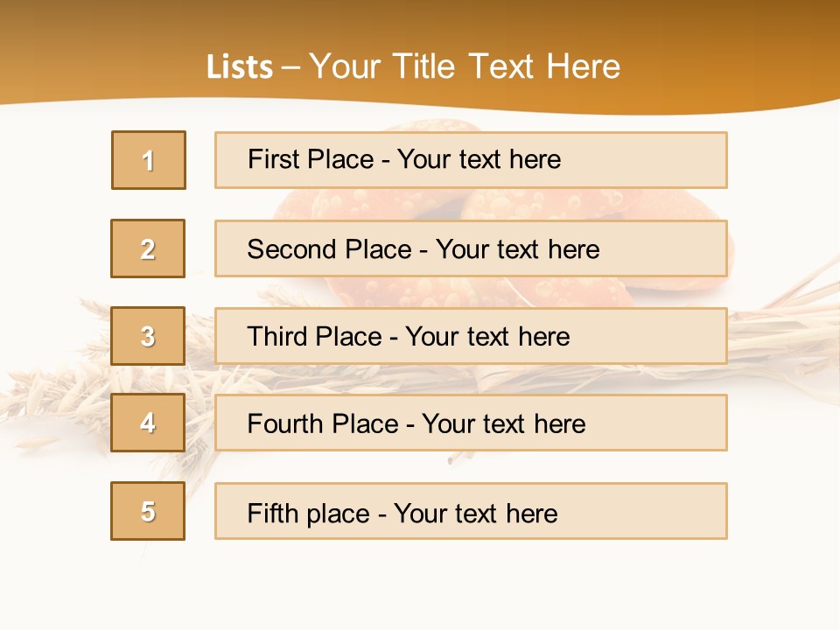Select First Place text bar
Screen dimensions: 840x630
tap(471, 160)
